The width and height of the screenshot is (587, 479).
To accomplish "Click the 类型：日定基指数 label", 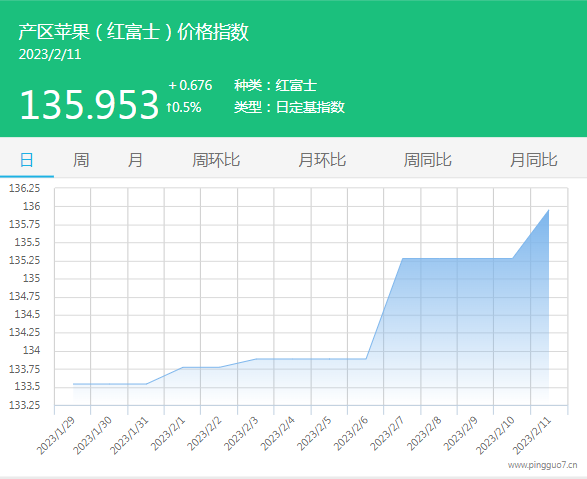I will [x=289, y=107].
